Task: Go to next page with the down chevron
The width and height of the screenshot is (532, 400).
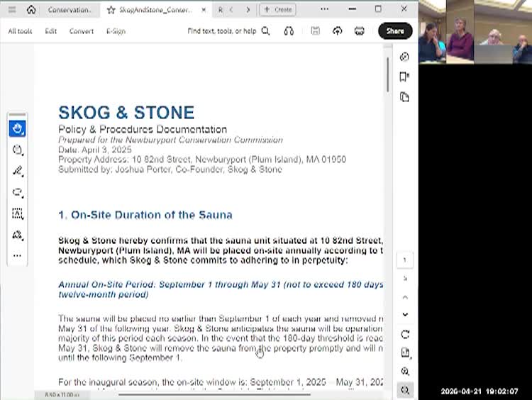Action: coord(405,314)
